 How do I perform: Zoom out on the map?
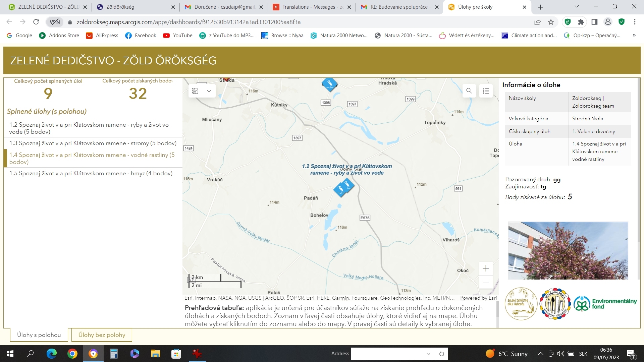[x=486, y=282]
